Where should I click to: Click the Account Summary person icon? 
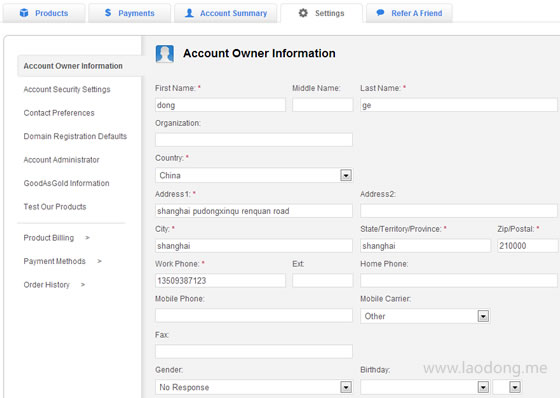pos(189,13)
